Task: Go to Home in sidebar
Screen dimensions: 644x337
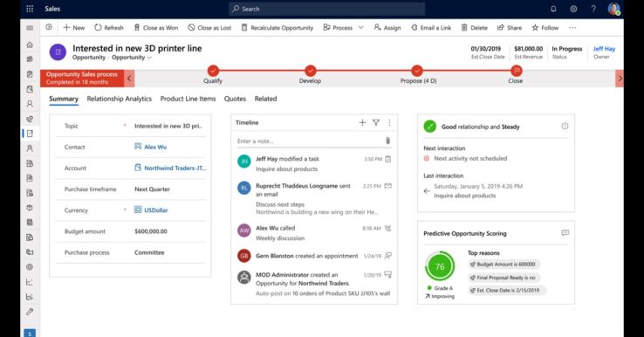Action: (30, 45)
